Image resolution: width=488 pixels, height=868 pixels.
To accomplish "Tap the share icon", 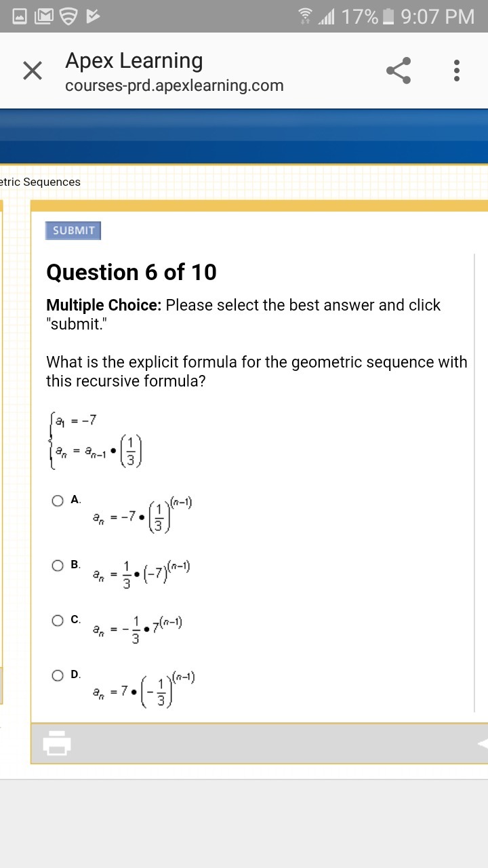I will pyautogui.click(x=399, y=71).
